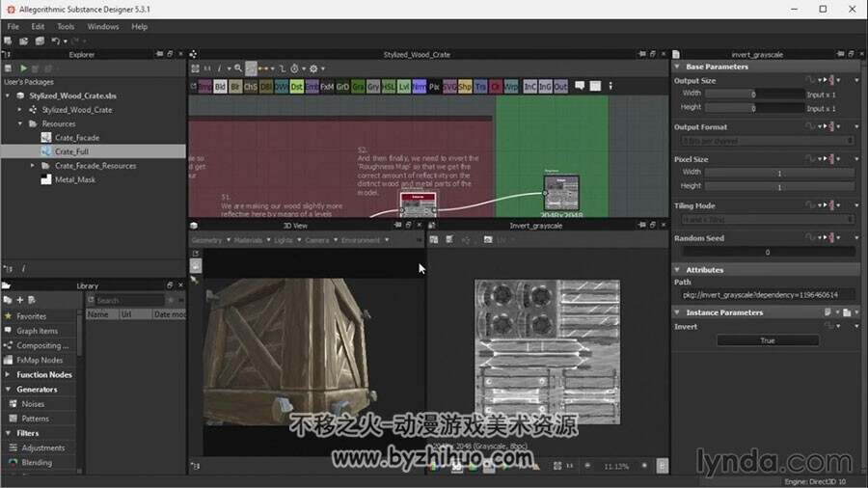Viewport: 868px width, 488px height.
Task: Click the Library search field
Action: point(129,300)
